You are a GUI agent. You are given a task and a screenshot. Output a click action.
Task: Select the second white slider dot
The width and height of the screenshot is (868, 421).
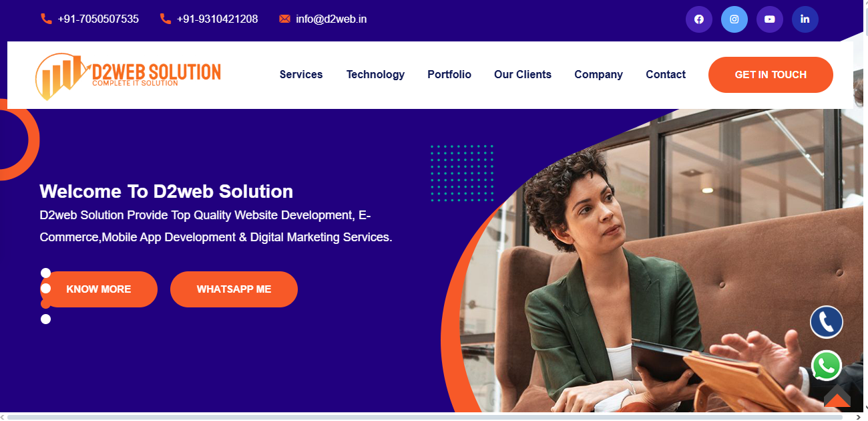(45, 288)
